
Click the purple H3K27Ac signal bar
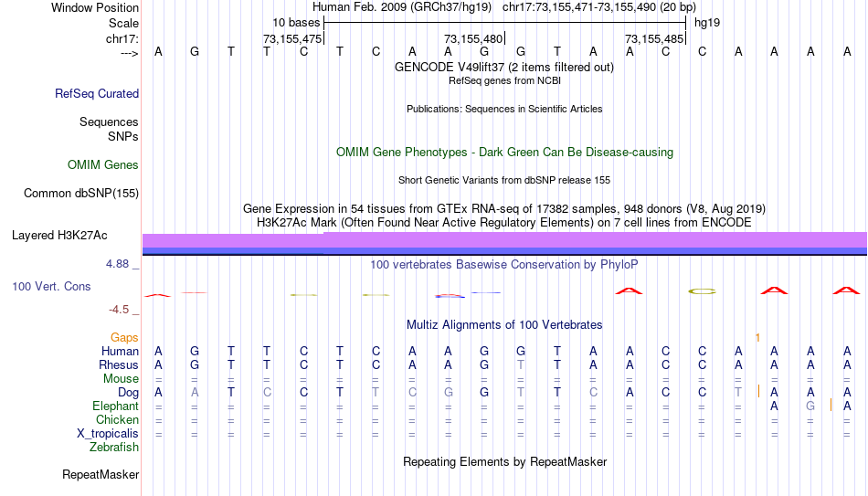504,241
